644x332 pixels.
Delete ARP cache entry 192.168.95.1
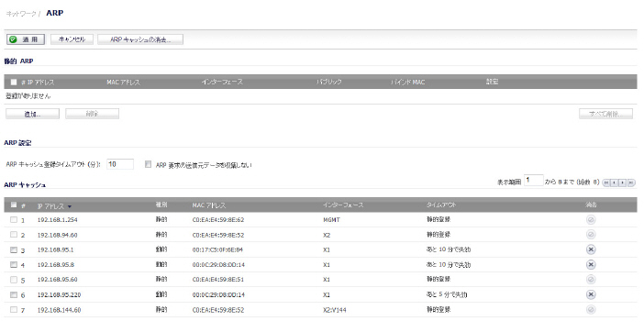click(x=591, y=250)
